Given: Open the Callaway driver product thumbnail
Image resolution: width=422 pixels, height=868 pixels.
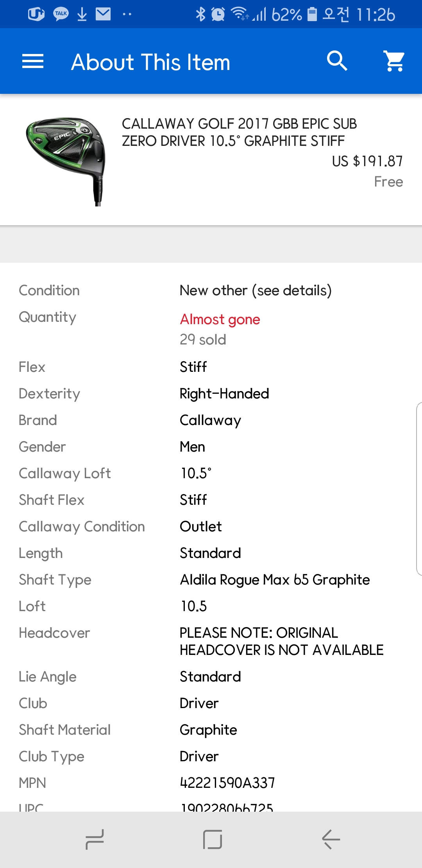Looking at the screenshot, I should (x=66, y=160).
